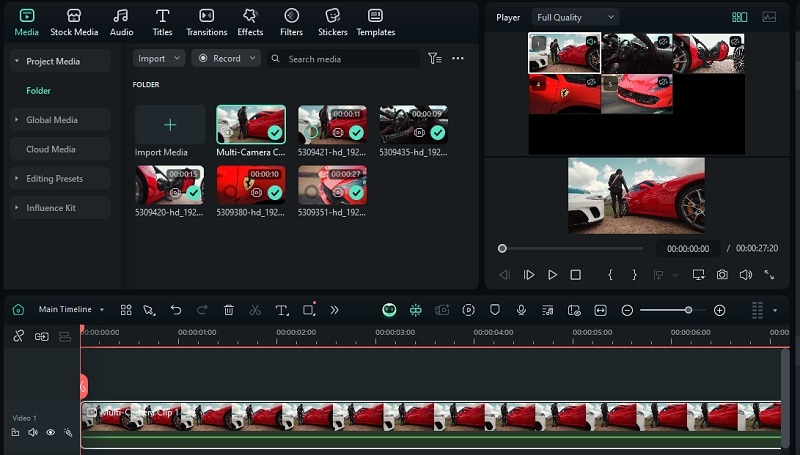The image size is (800, 455).
Task: Select the 5309421-hd clip thumbnail
Action: click(332, 124)
